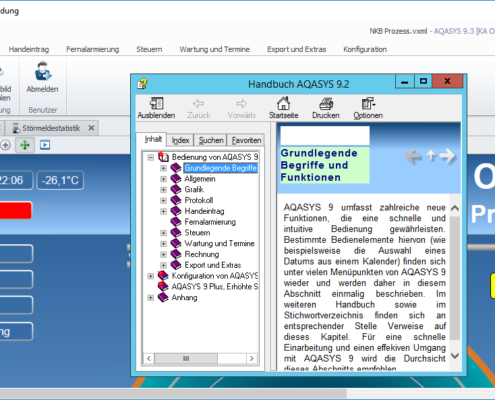
Task: Click the content vertical scrollbar thumb
Action: (x=455, y=278)
